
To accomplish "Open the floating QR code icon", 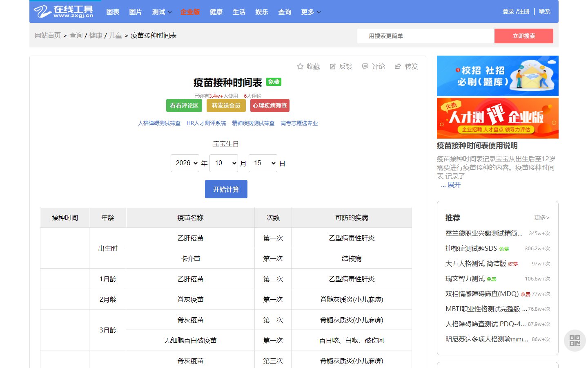I will (575, 341).
